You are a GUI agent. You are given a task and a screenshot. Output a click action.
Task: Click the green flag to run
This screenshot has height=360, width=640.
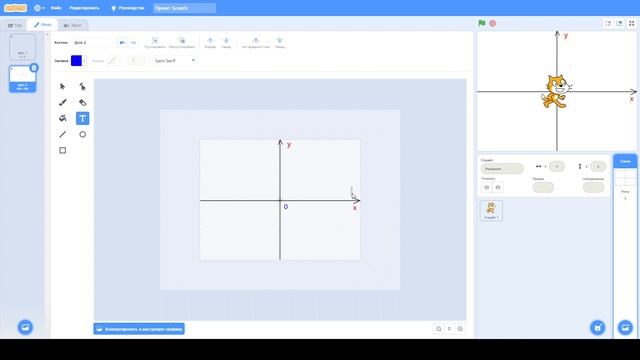click(x=482, y=23)
